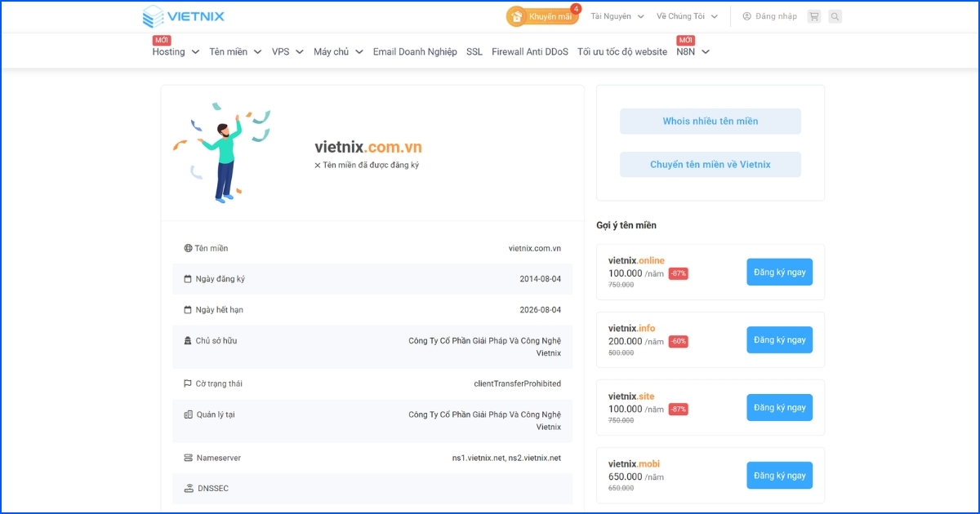Click the Vietnix logo in the header
The width and height of the screenshot is (980, 514).
coord(183,16)
